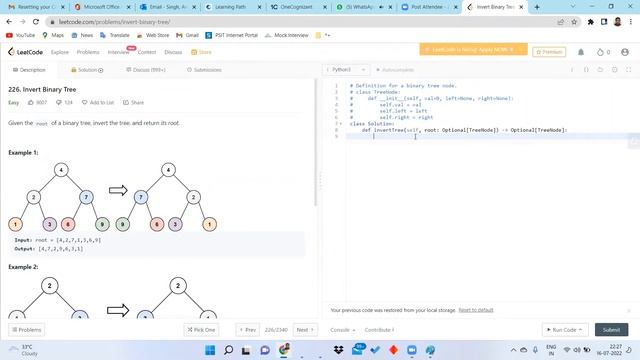640x360 pixels.
Task: Go to the Next problem
Action: [305, 330]
